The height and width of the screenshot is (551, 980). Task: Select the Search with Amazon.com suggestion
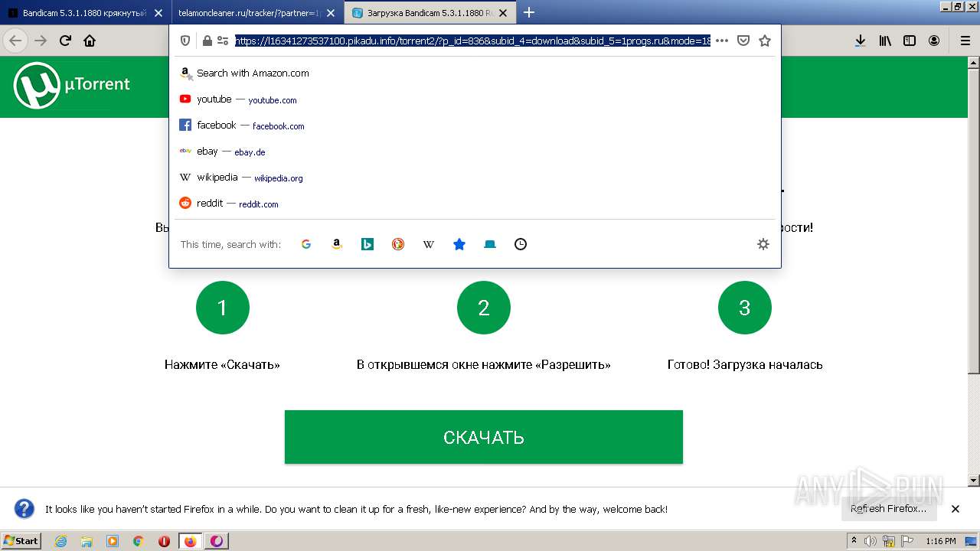point(475,73)
